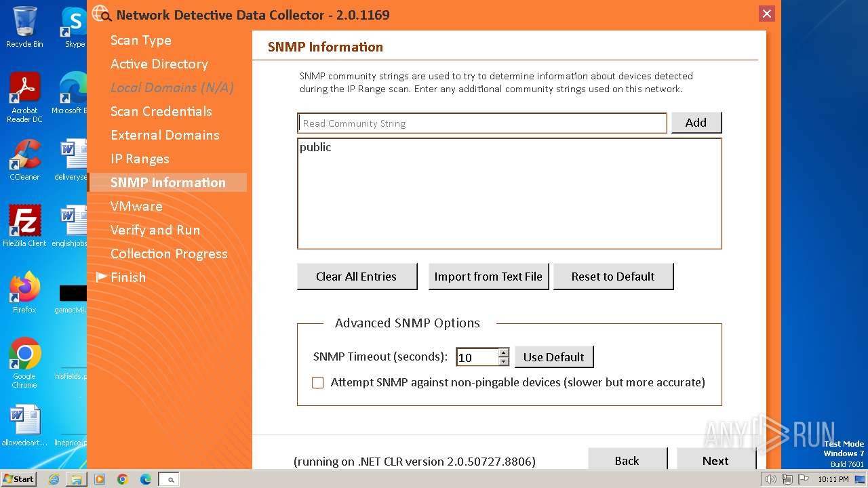
Task: Open Google Chrome desktop shortcut
Action: click(x=24, y=363)
